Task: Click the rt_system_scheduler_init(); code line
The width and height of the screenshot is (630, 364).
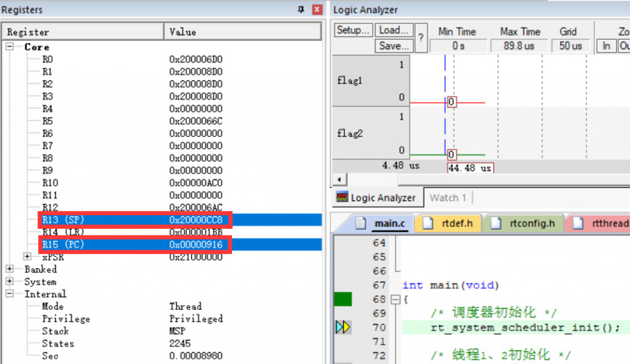Action: [x=525, y=328]
